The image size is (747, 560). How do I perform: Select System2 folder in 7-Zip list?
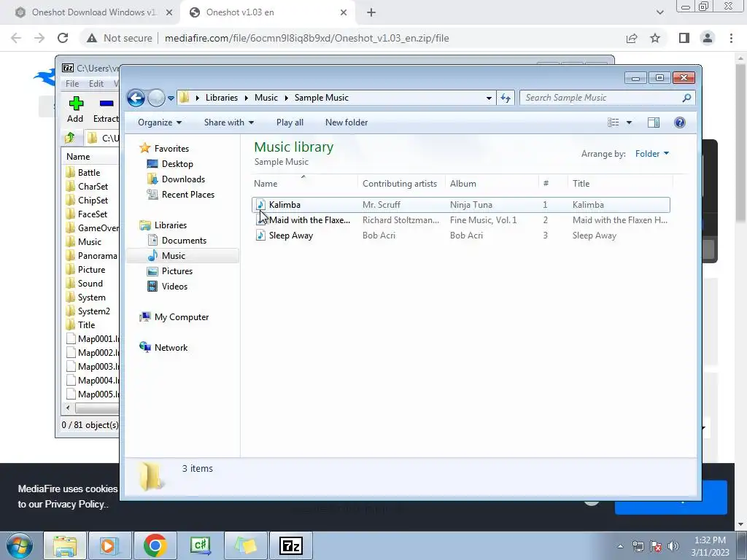pos(94,311)
